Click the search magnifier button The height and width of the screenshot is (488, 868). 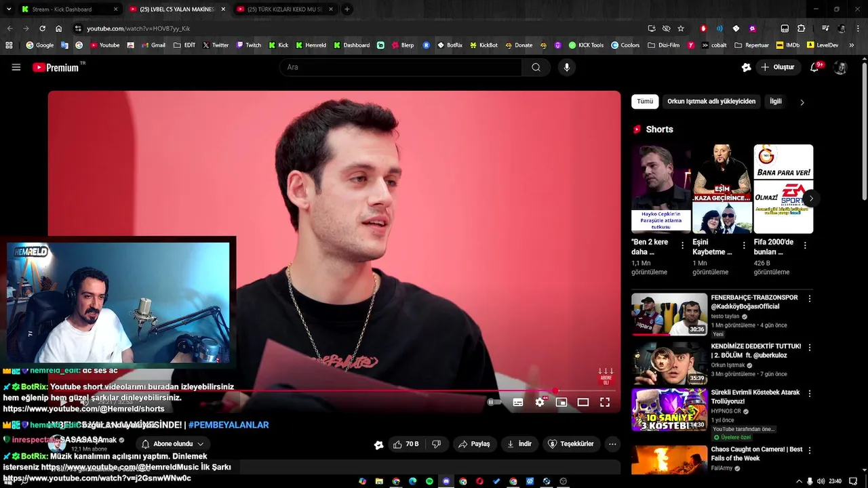[536, 67]
